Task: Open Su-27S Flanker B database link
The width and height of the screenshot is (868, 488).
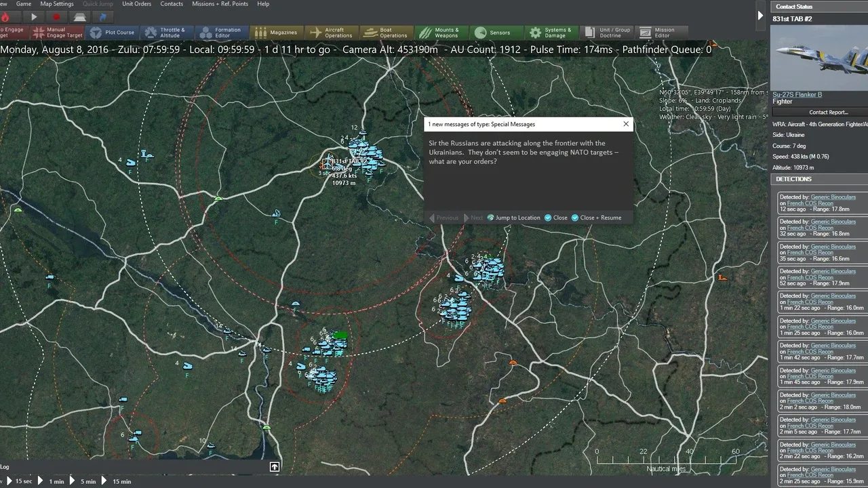Action: 797,95
